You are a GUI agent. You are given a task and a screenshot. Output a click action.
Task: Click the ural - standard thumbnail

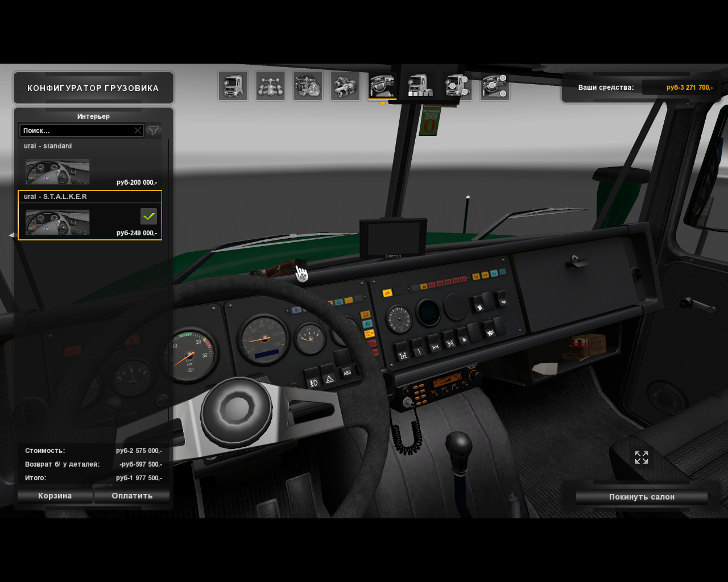point(57,172)
